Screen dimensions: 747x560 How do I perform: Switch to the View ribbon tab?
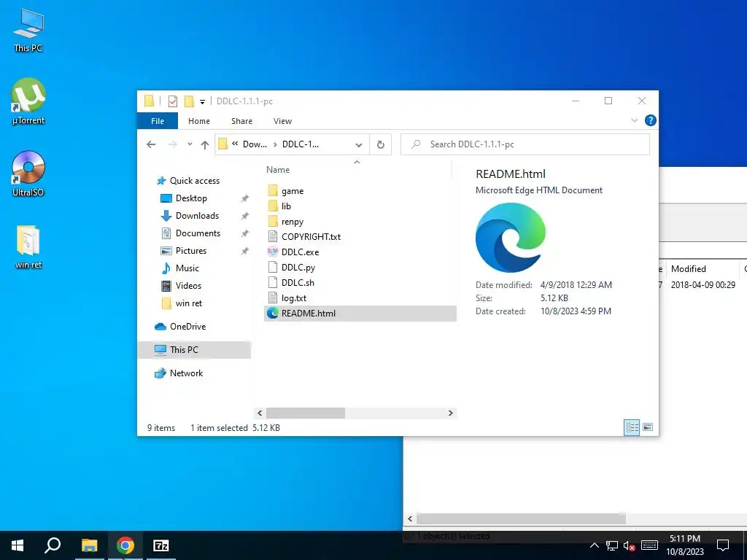tap(282, 121)
